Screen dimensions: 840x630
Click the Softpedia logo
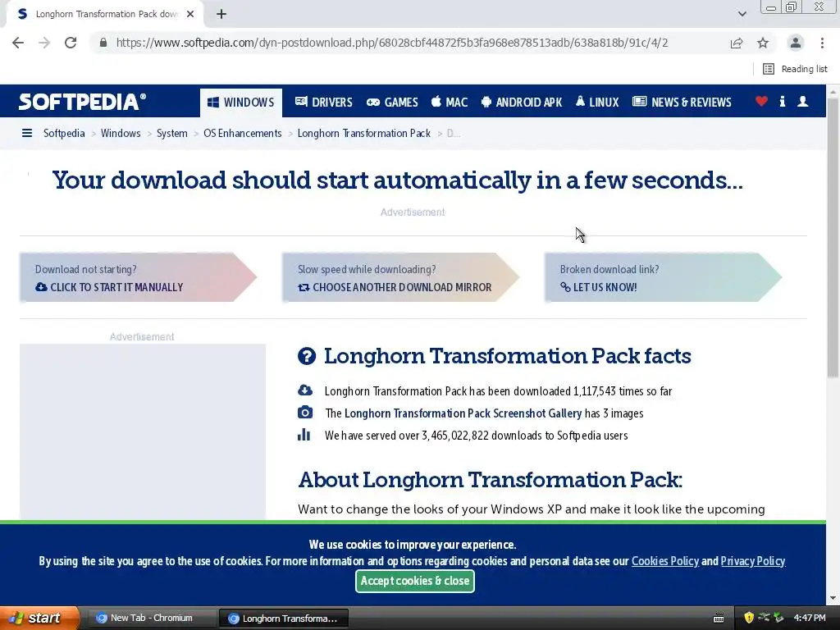(x=82, y=101)
